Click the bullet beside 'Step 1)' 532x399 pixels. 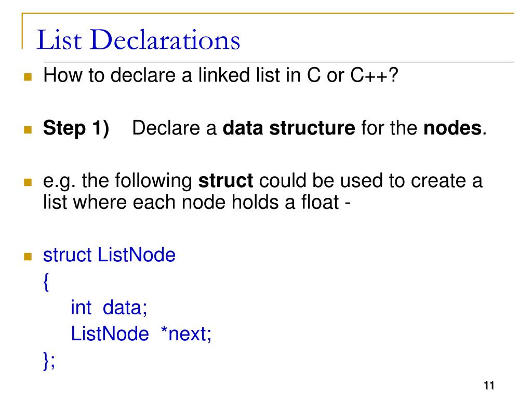pos(28,129)
